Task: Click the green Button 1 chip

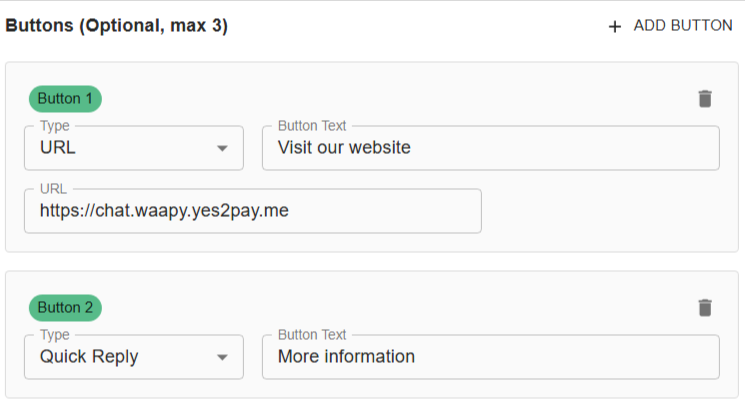Action: [65, 98]
